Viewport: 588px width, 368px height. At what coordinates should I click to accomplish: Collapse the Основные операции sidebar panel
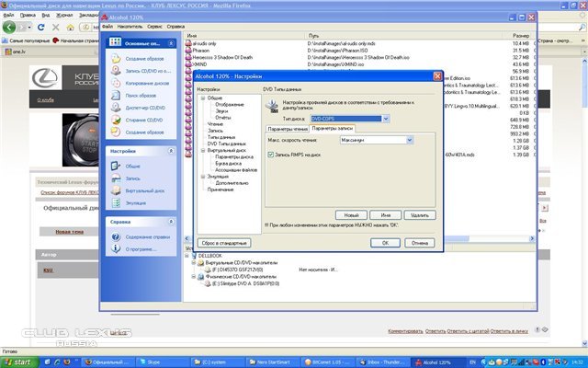click(x=172, y=42)
